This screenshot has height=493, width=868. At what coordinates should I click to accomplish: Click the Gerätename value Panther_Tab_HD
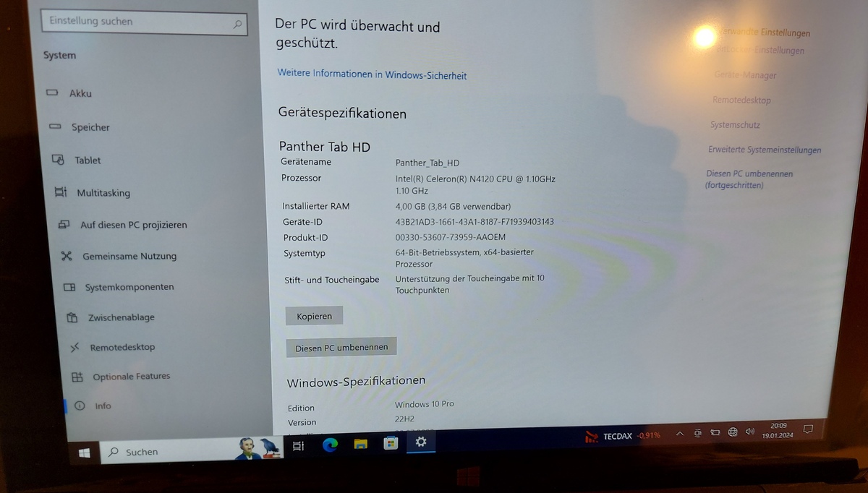pos(427,163)
